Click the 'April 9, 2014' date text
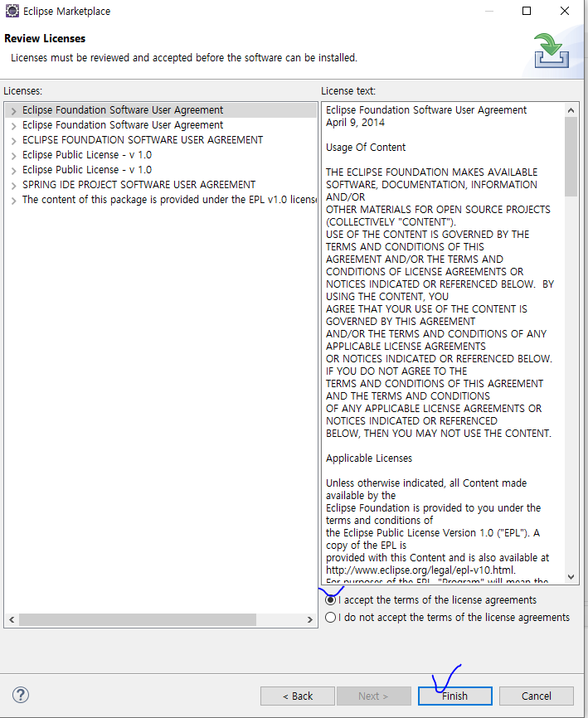 click(355, 123)
